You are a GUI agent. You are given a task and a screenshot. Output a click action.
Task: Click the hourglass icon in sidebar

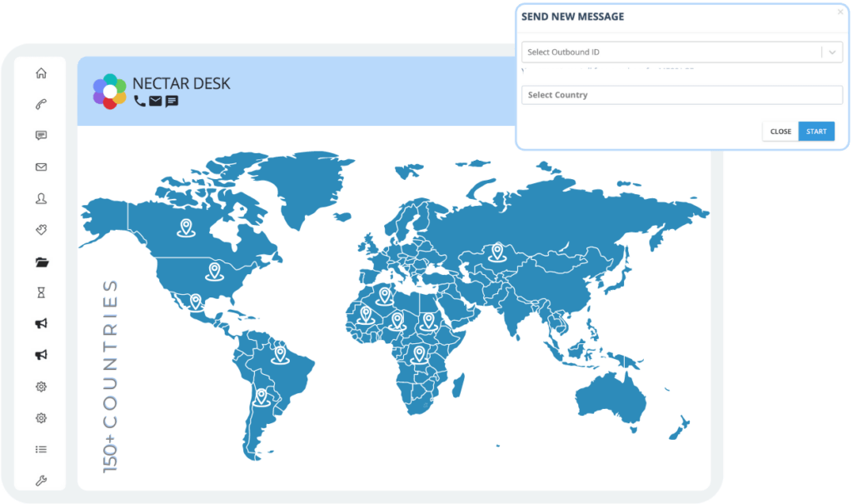[41, 293]
